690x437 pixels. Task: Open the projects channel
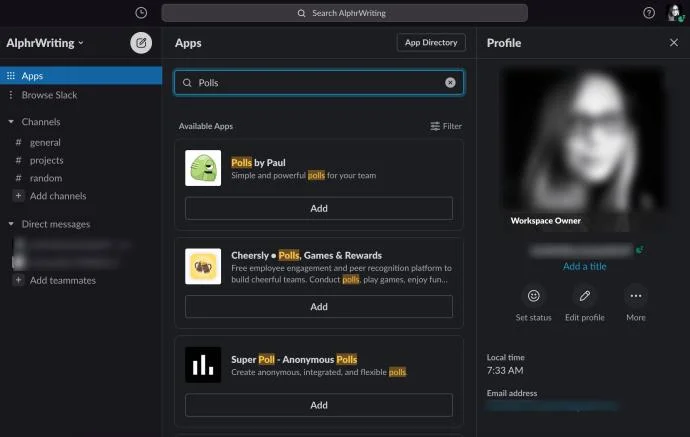[x=46, y=160]
